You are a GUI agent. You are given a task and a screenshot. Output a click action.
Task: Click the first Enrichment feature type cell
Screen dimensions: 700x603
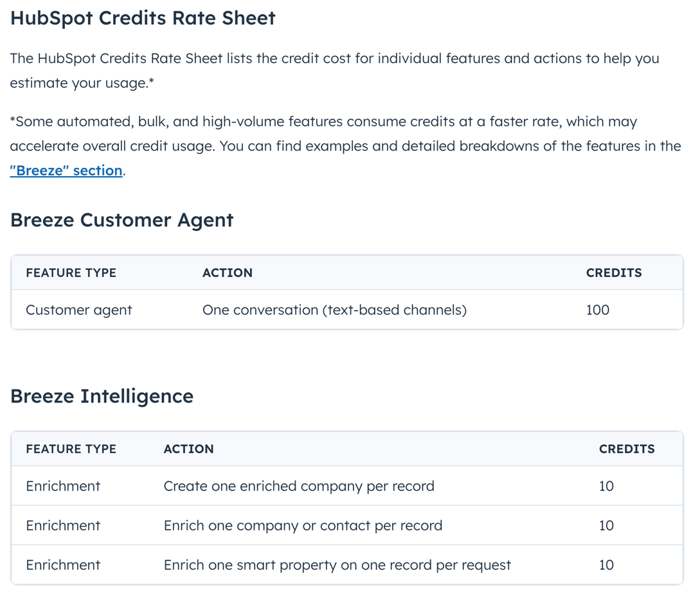pyautogui.click(x=63, y=486)
